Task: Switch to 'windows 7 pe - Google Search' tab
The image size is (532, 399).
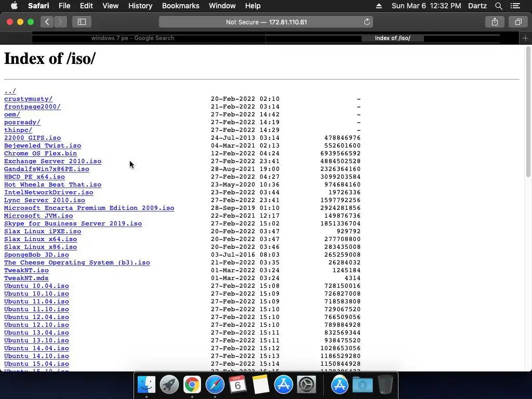Action: tap(149, 38)
